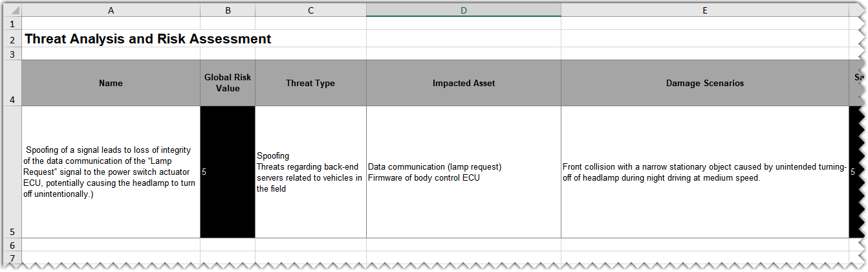The height and width of the screenshot is (272, 868).
Task: Select the 'Threat Type' header cell
Action: (x=310, y=83)
